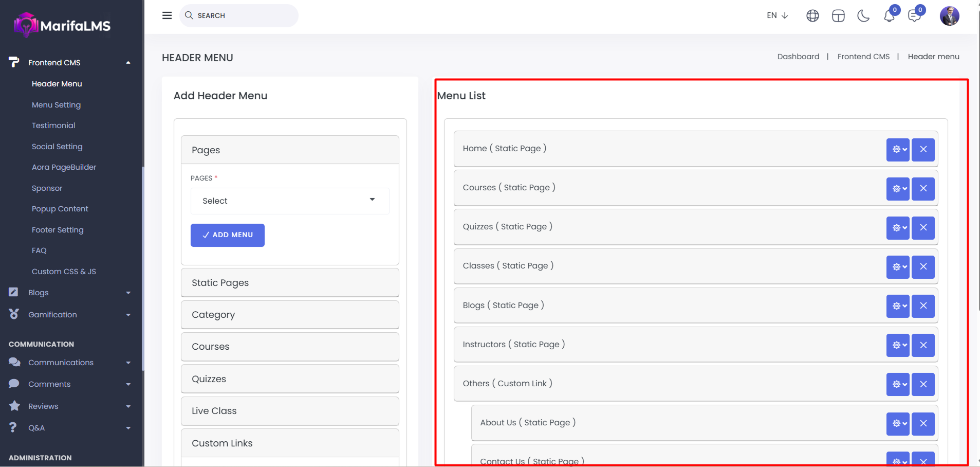
Task: Open the Pages select dropdown
Action: [289, 201]
